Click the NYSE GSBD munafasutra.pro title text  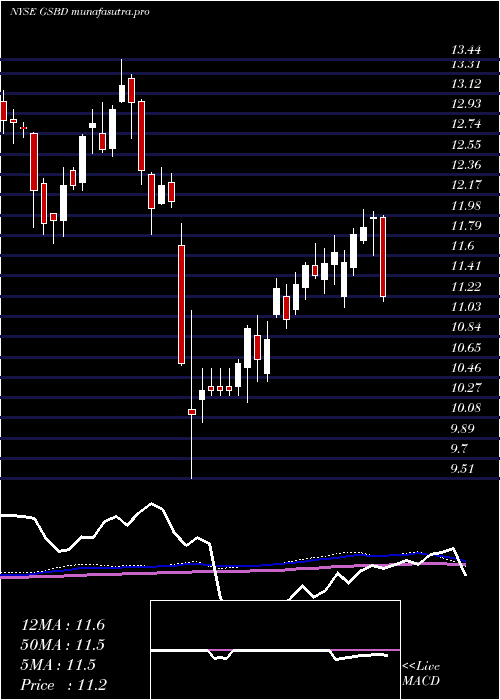(x=79, y=12)
